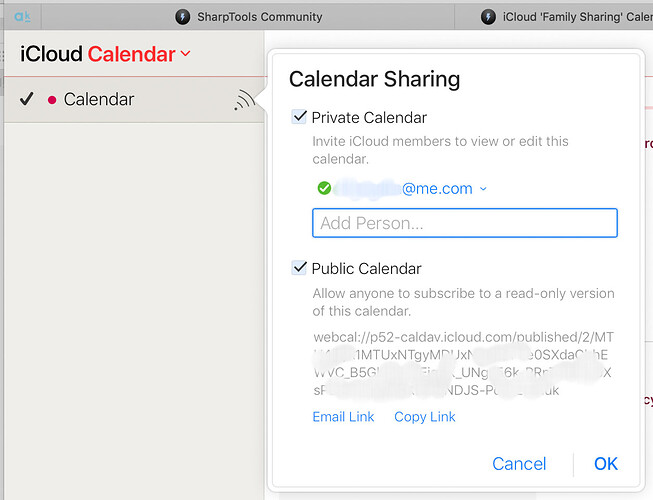Click the SharpTools Community tab lightning icon
Viewport: 653px width, 500px height.
(182, 16)
